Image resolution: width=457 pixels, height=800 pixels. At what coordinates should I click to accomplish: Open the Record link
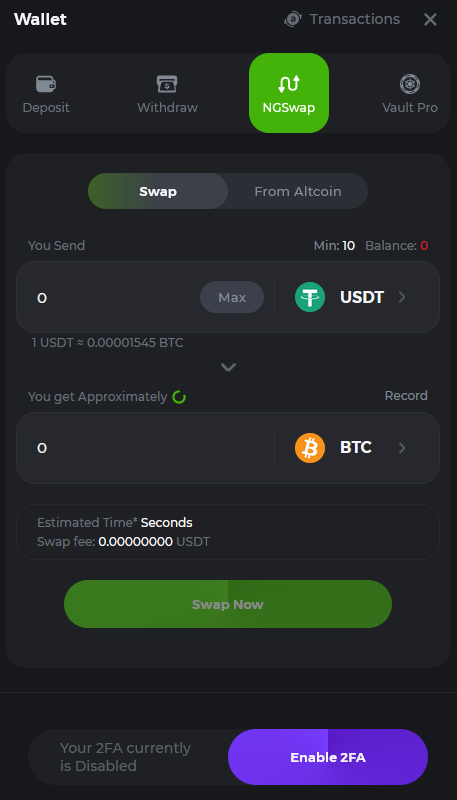406,396
